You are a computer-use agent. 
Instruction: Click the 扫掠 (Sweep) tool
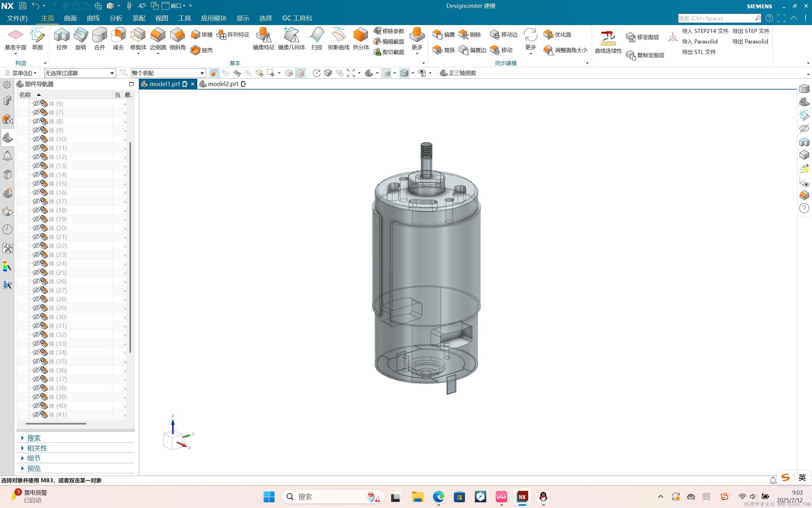(x=317, y=39)
